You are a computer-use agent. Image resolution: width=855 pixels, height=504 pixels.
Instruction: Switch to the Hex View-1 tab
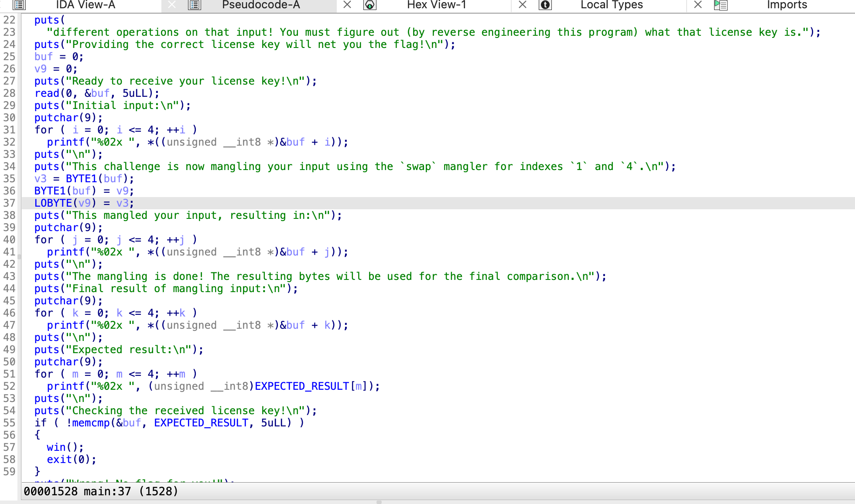click(x=436, y=5)
